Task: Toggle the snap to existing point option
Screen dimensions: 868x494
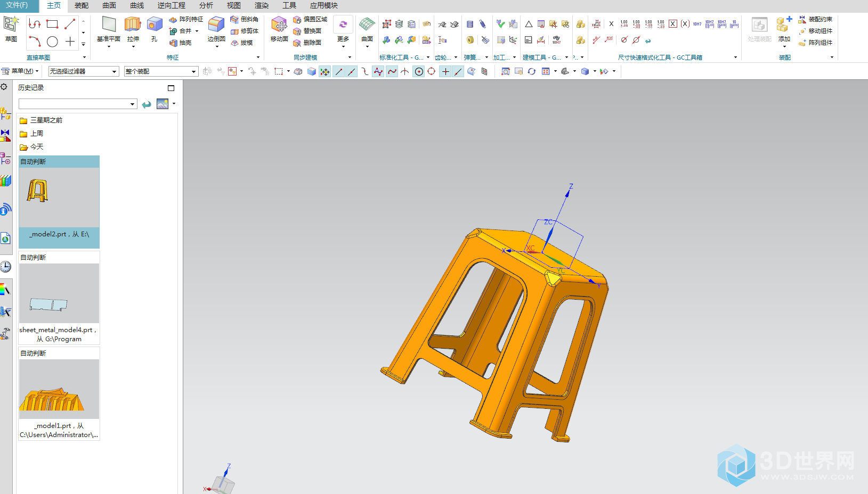Action: [445, 71]
